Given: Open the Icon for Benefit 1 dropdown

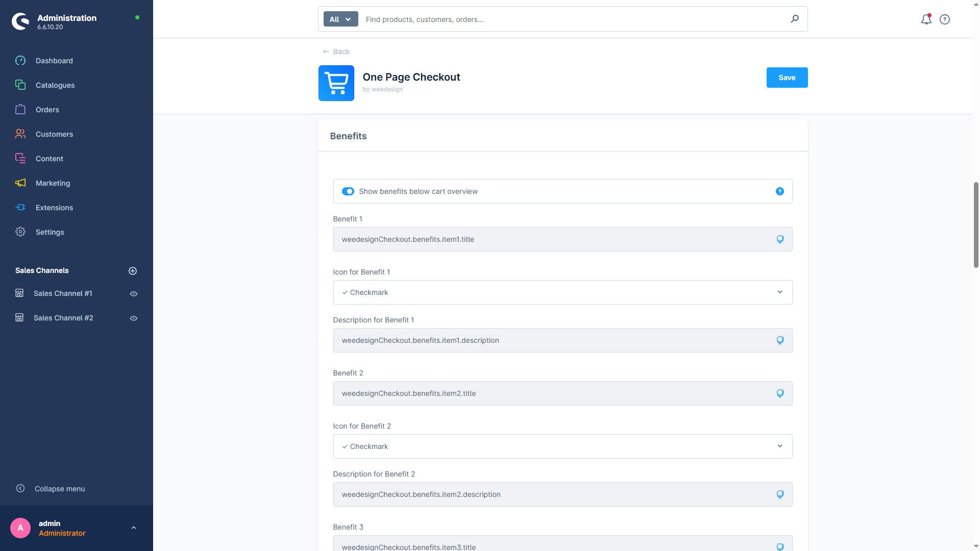Looking at the screenshot, I should pyautogui.click(x=562, y=292).
